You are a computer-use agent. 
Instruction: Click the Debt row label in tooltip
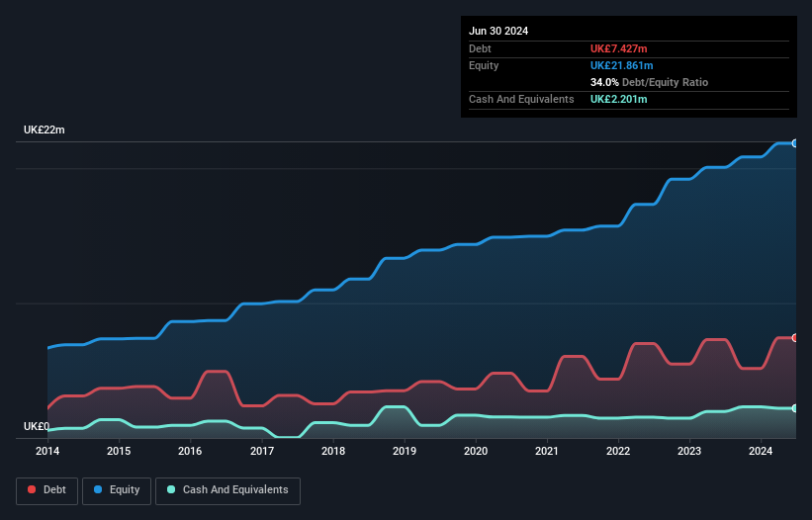[480, 48]
